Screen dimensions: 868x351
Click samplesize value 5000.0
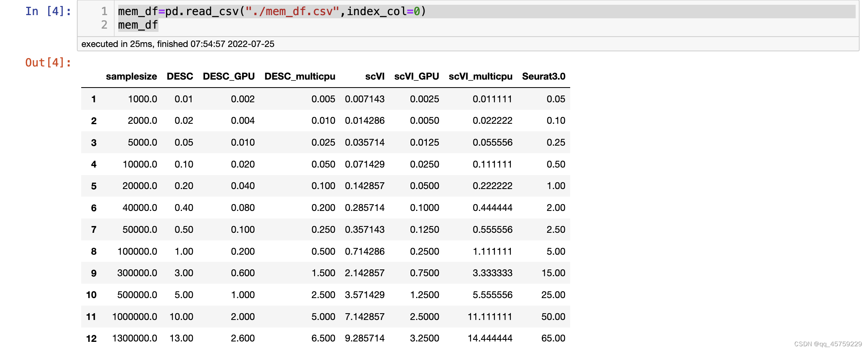[x=143, y=142]
